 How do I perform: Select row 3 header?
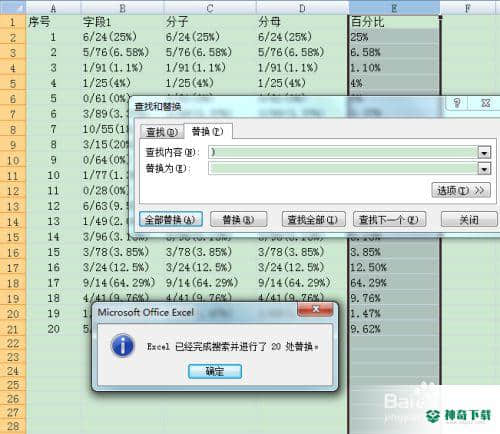pos(13,53)
